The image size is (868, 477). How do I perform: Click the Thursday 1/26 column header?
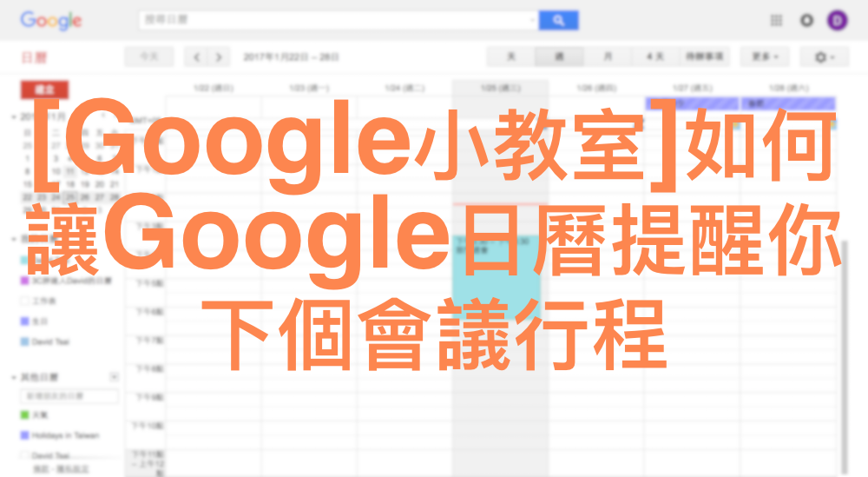click(596, 88)
